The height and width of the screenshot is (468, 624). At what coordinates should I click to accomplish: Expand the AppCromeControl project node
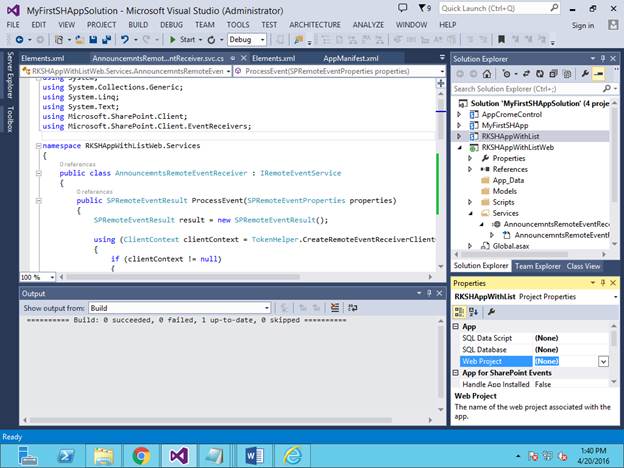tap(459, 114)
